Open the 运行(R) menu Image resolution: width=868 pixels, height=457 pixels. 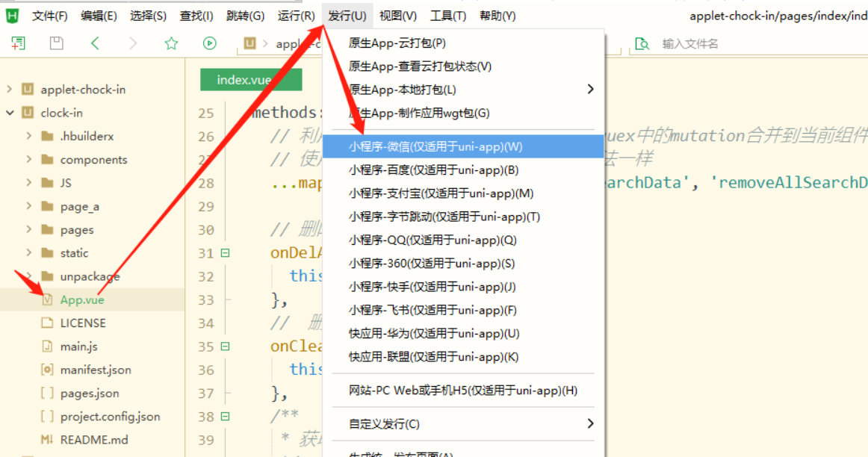click(x=296, y=16)
